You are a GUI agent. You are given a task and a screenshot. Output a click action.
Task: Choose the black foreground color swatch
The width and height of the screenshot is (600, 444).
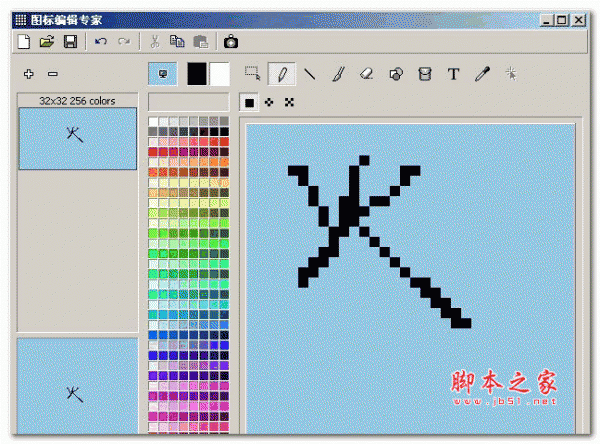197,73
